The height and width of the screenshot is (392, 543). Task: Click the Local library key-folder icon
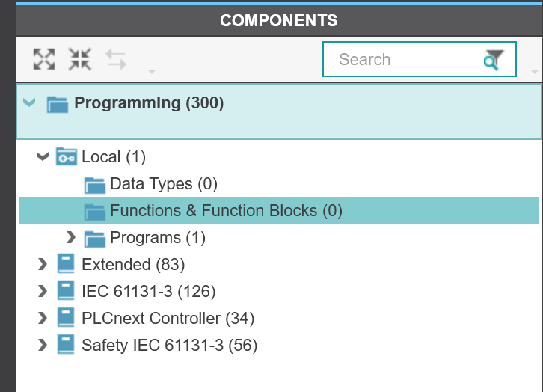click(x=67, y=156)
